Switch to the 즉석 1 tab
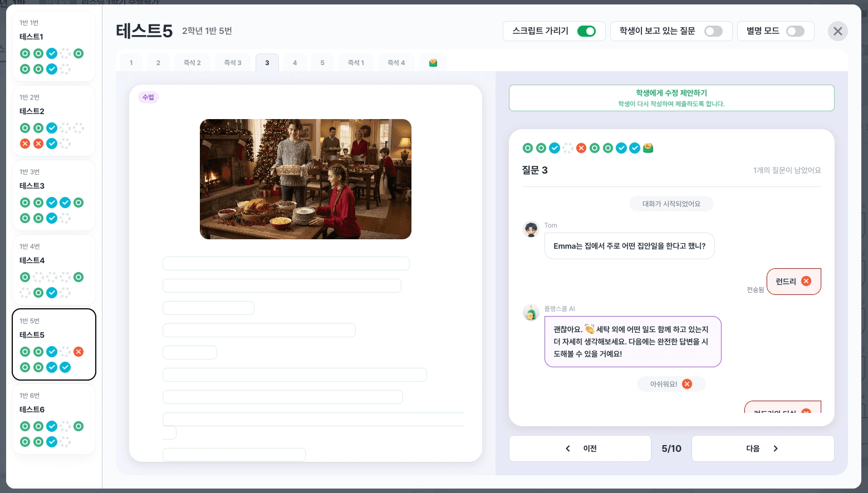Screen dimensions: 868x493 [356, 63]
